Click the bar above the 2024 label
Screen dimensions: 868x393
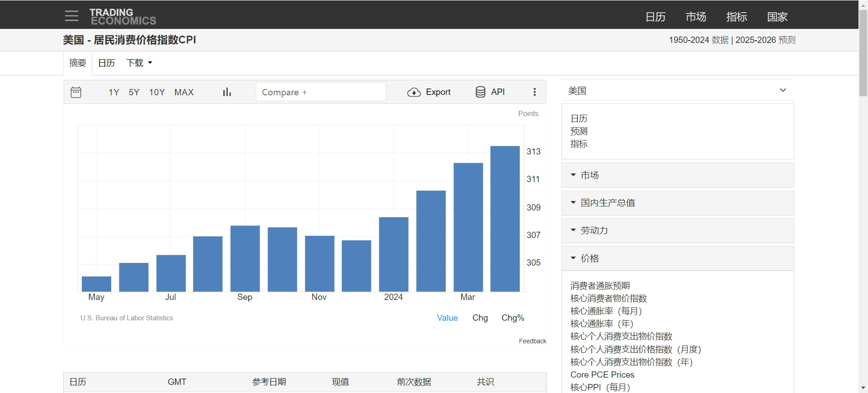point(394,254)
